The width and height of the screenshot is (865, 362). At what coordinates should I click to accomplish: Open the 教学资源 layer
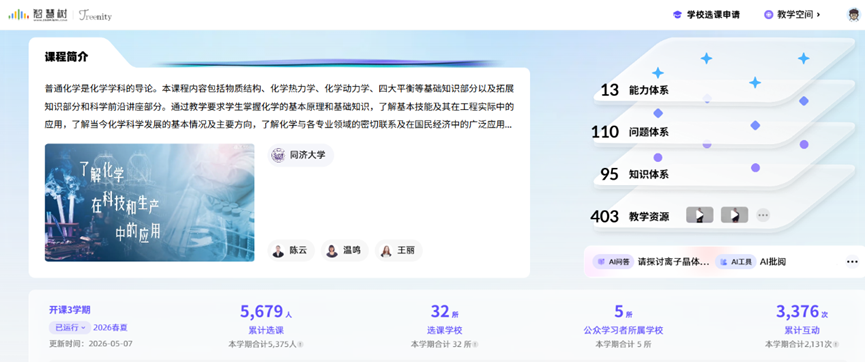[x=649, y=217]
